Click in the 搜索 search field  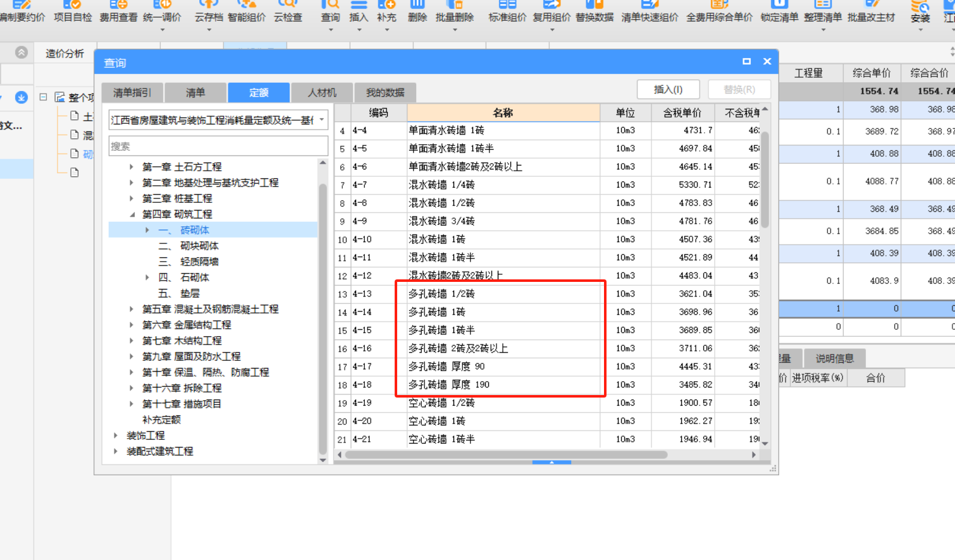point(218,146)
